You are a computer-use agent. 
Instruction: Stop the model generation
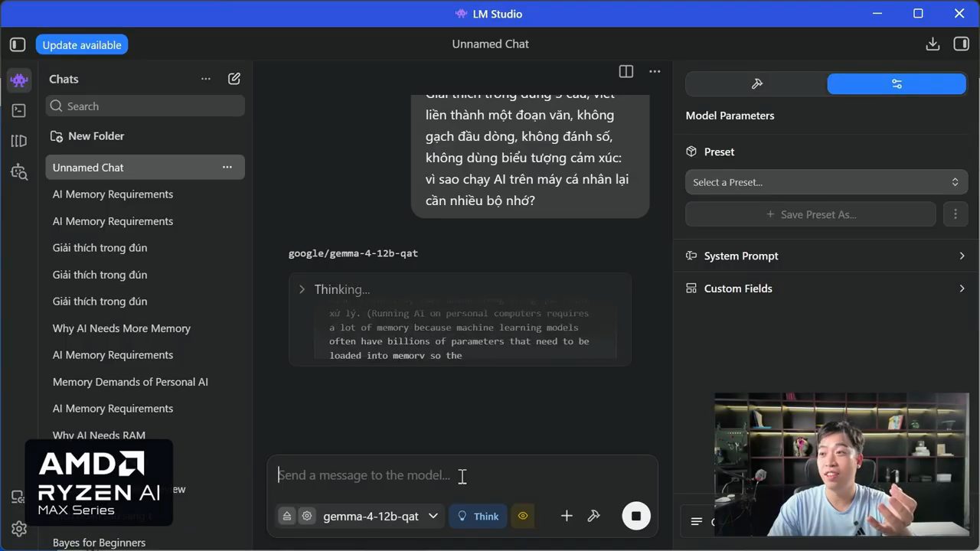coord(635,516)
